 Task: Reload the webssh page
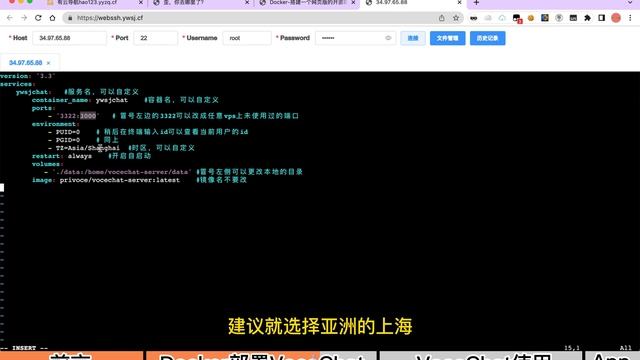[38, 18]
